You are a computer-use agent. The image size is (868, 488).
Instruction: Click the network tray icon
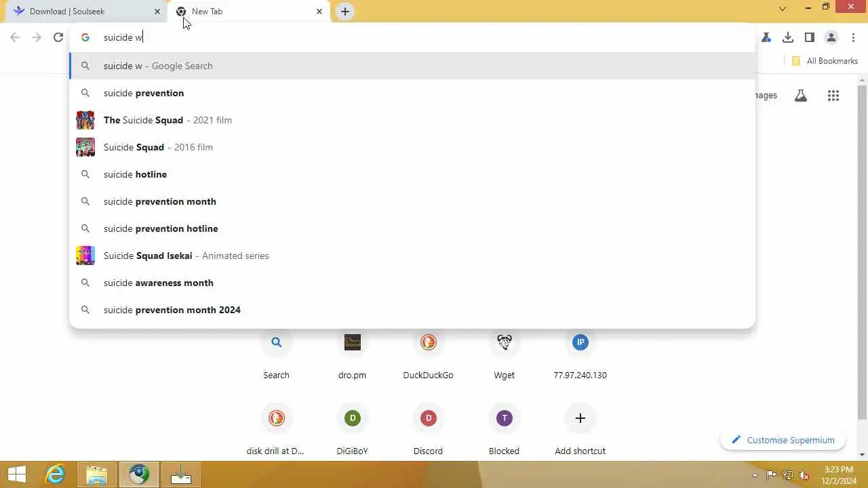coord(788,475)
